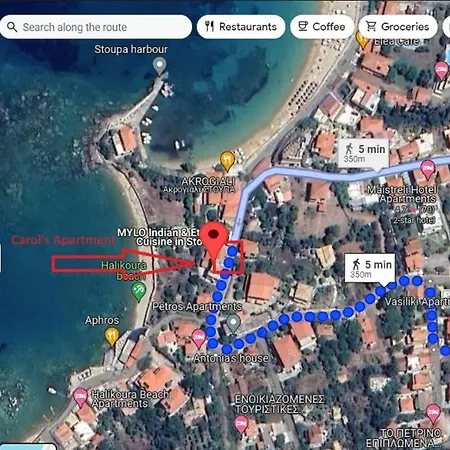Image resolution: width=450 pixels, height=450 pixels.
Task: Open the AKROGIALI restaurant marker
Action: 227,161
